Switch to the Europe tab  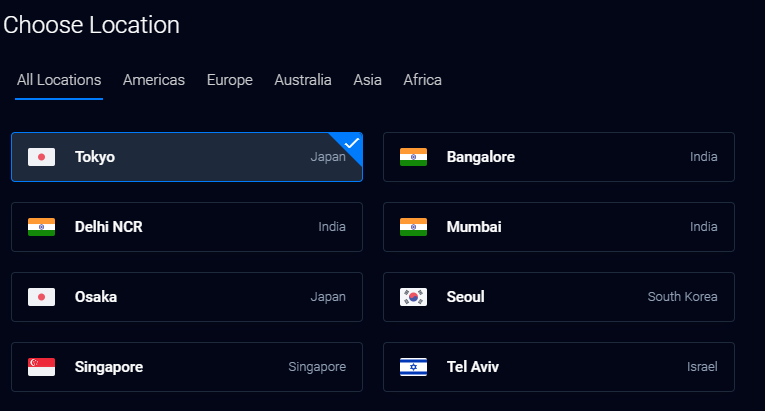pos(230,80)
